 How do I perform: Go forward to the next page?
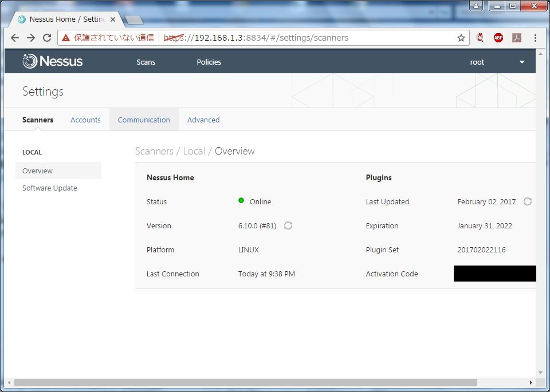point(31,38)
